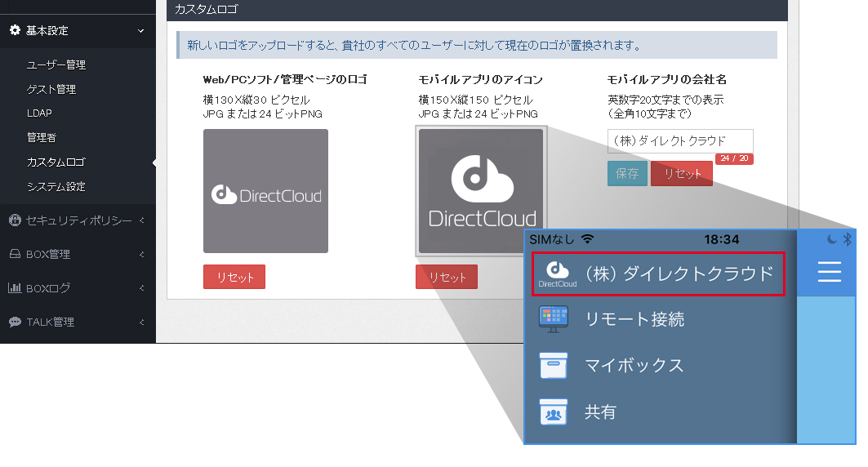Click the モバイルアプリのアイコン heading
Viewport: 868px width, 467px height.
(x=480, y=80)
